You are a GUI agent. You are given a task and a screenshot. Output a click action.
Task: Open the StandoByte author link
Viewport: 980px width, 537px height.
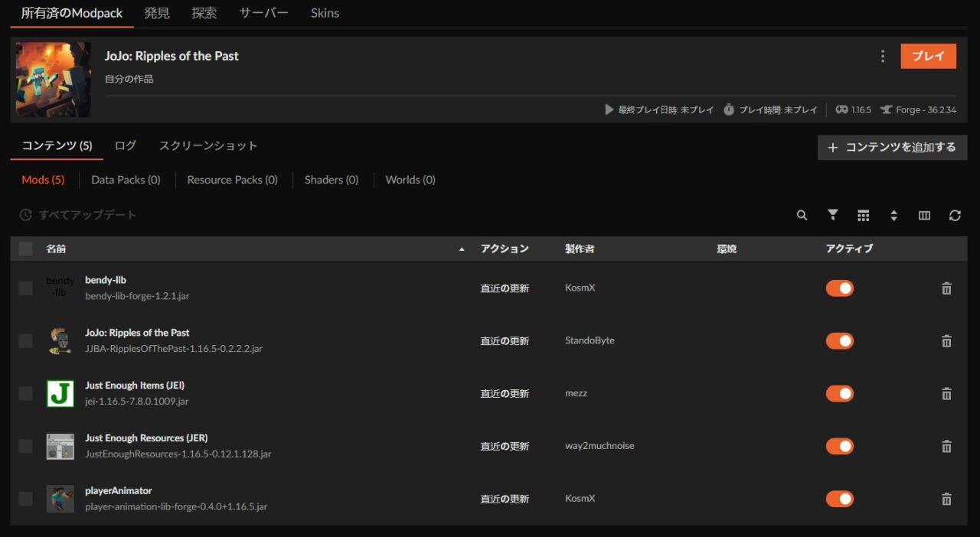[x=590, y=340]
